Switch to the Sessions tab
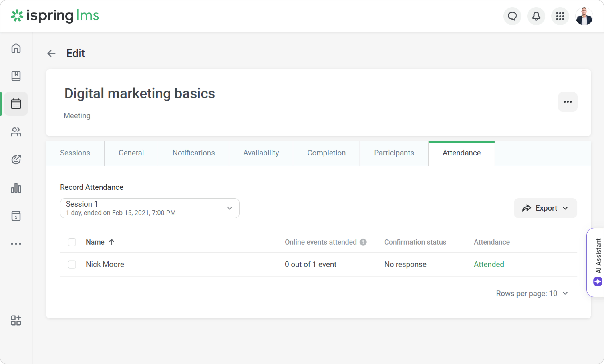This screenshot has width=604, height=364. [75, 153]
